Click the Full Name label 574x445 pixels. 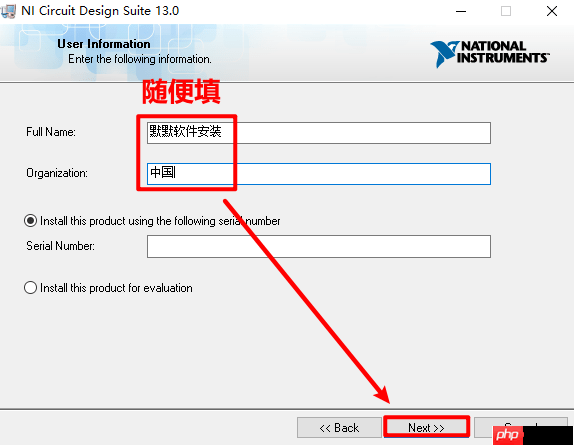tap(51, 132)
